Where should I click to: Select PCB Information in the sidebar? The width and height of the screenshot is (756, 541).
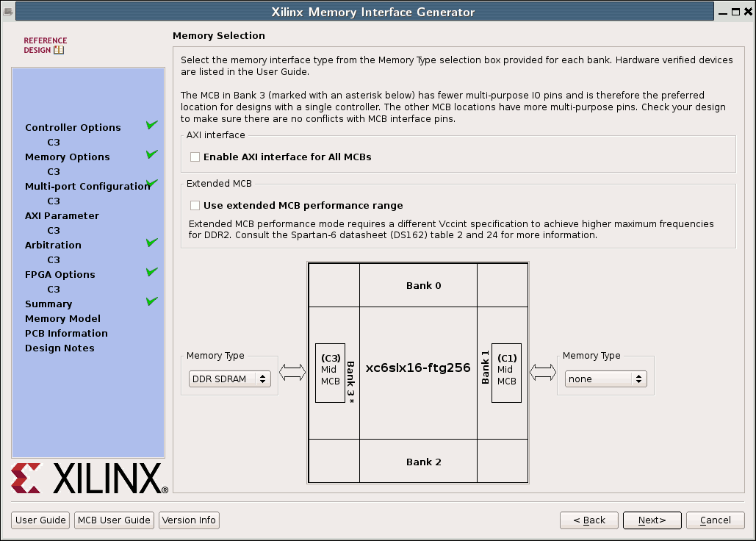(66, 334)
